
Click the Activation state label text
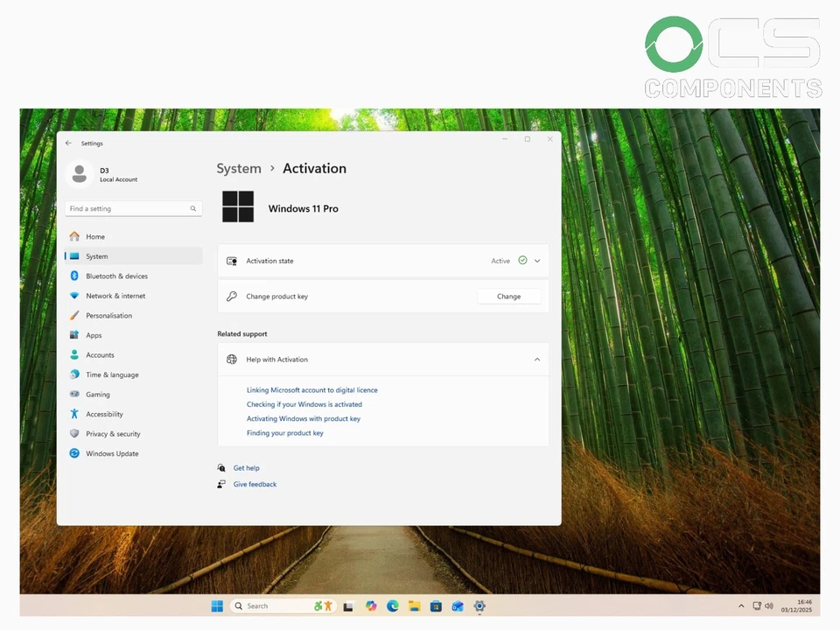pos(269,261)
